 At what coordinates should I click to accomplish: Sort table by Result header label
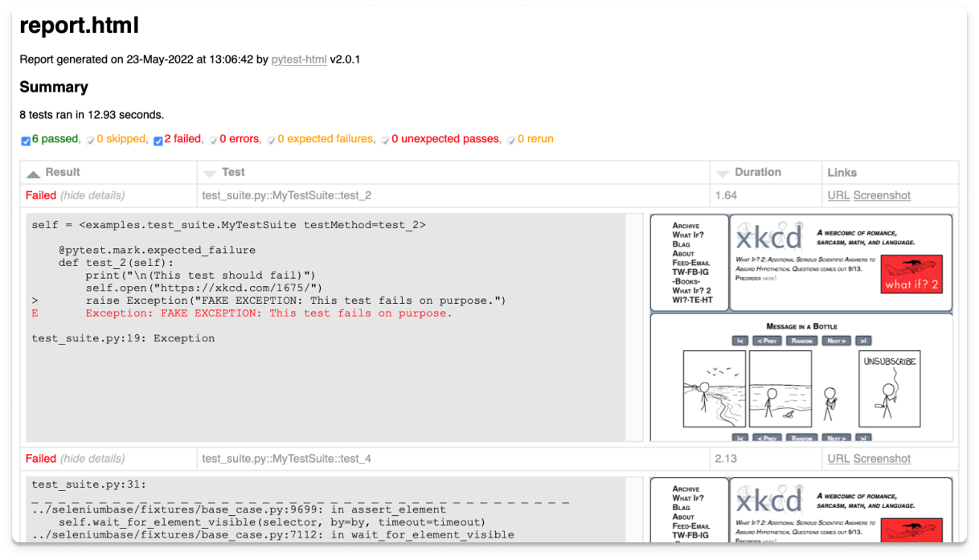click(x=63, y=172)
